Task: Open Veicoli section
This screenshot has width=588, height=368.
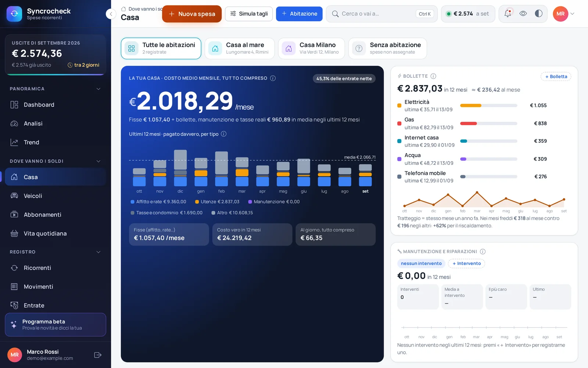Action: (x=55, y=196)
